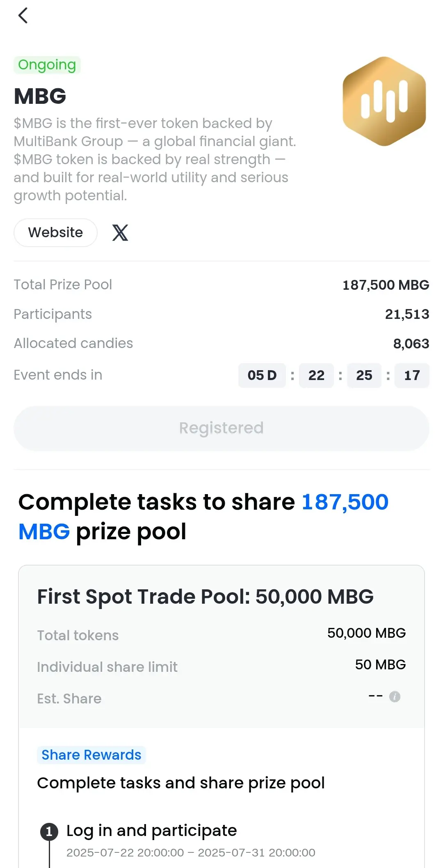Tap the step 1 circle marker
Screen dimensions: 443x868
(49, 831)
